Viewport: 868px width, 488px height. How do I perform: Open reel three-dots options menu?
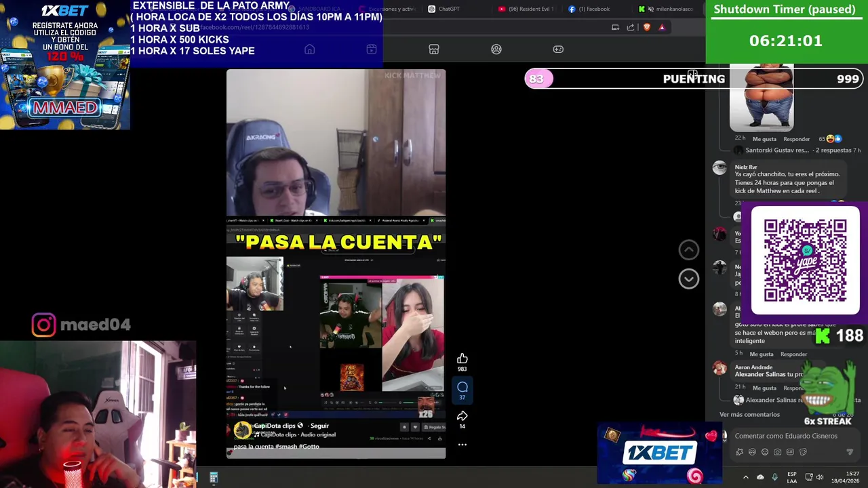(x=462, y=445)
